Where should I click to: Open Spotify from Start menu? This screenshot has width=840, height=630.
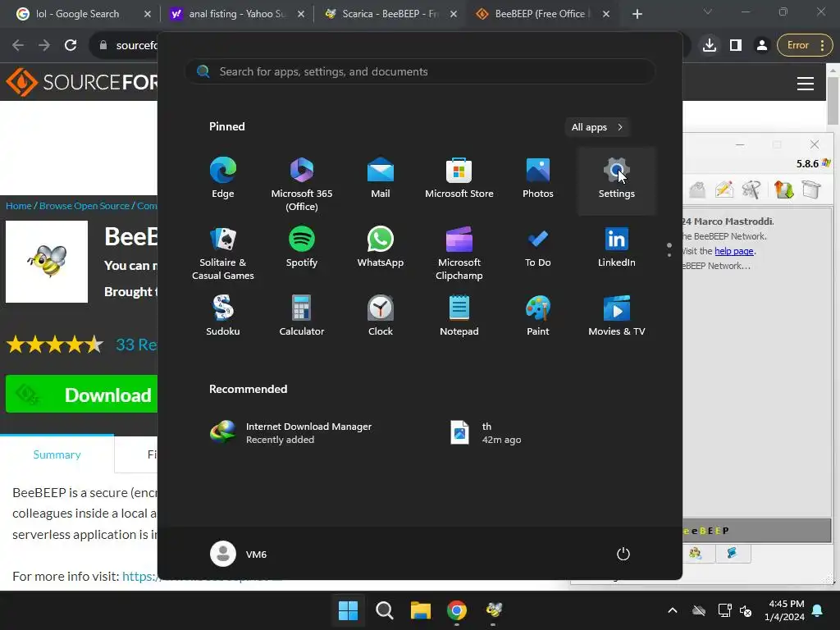302,246
